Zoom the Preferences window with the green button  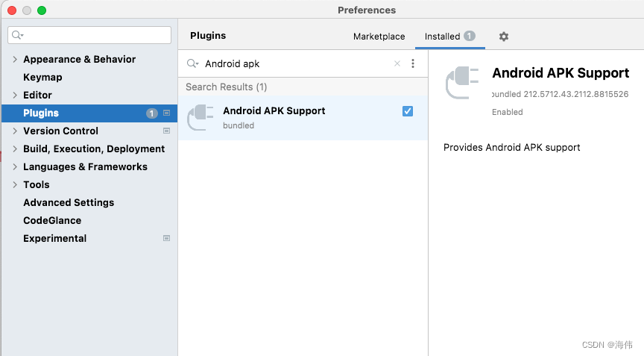42,10
